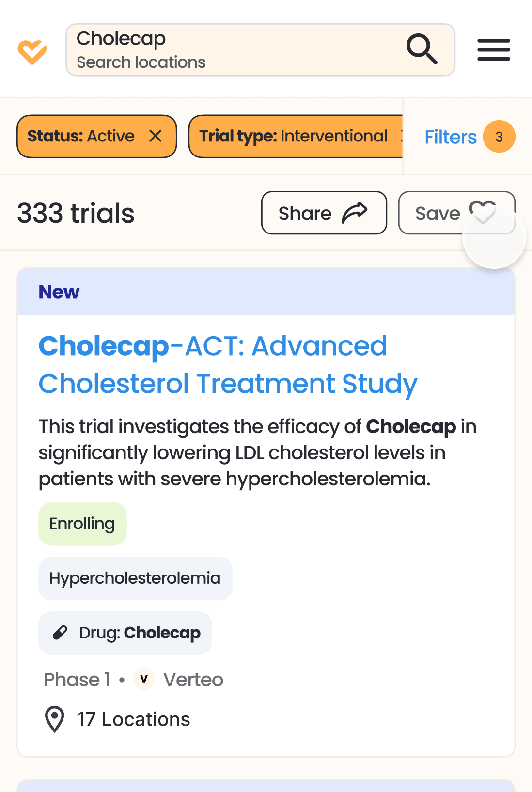
Task: Click the magnifying glass search icon
Action: click(422, 49)
